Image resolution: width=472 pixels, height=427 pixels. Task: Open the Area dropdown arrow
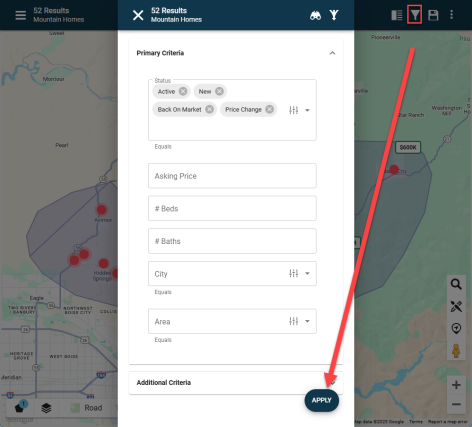[x=307, y=321]
